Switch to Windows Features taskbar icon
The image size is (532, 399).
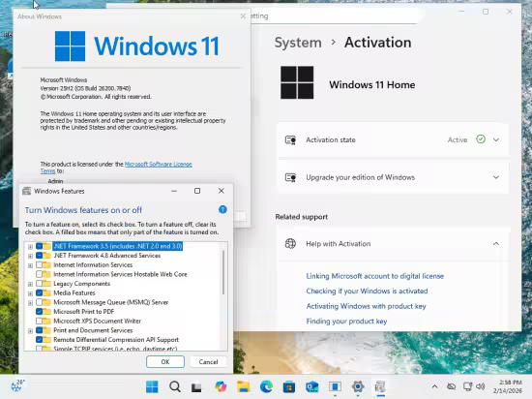pos(380,386)
